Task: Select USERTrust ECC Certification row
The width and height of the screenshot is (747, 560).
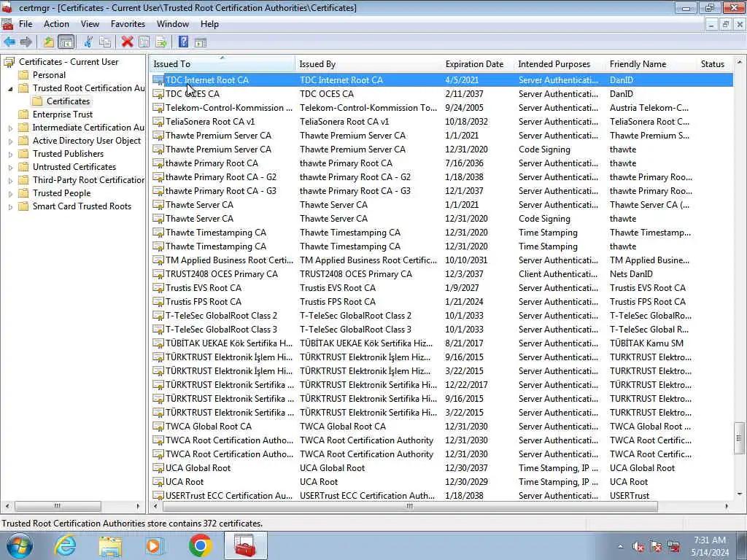Action: [442, 495]
